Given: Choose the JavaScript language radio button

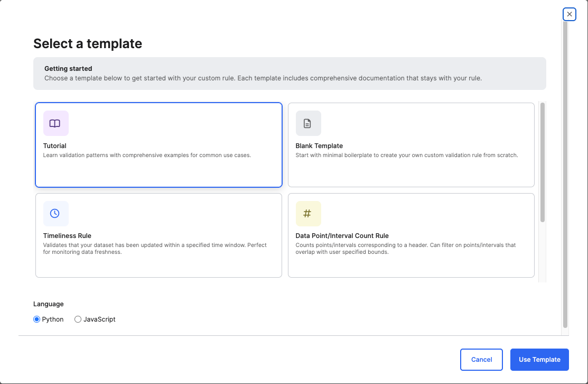Looking at the screenshot, I should (78, 319).
